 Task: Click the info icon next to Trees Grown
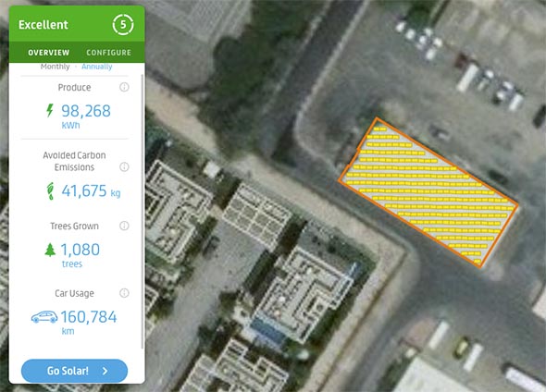click(124, 226)
